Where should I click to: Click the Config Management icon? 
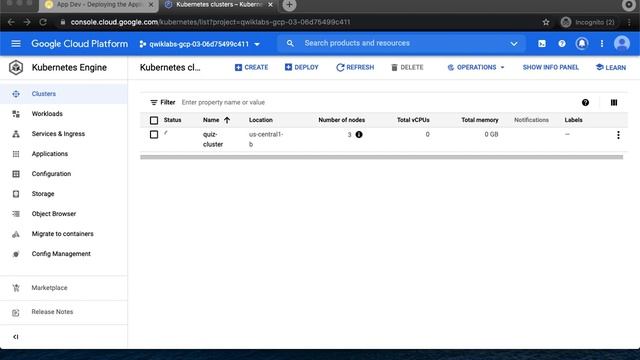(x=16, y=254)
